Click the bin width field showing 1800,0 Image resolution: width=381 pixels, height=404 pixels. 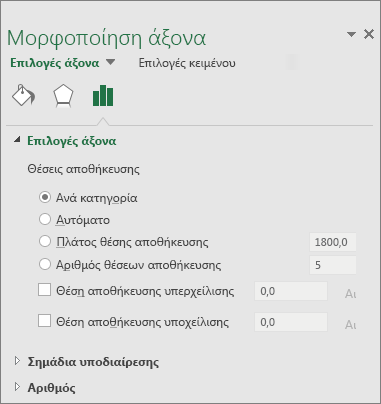(333, 242)
